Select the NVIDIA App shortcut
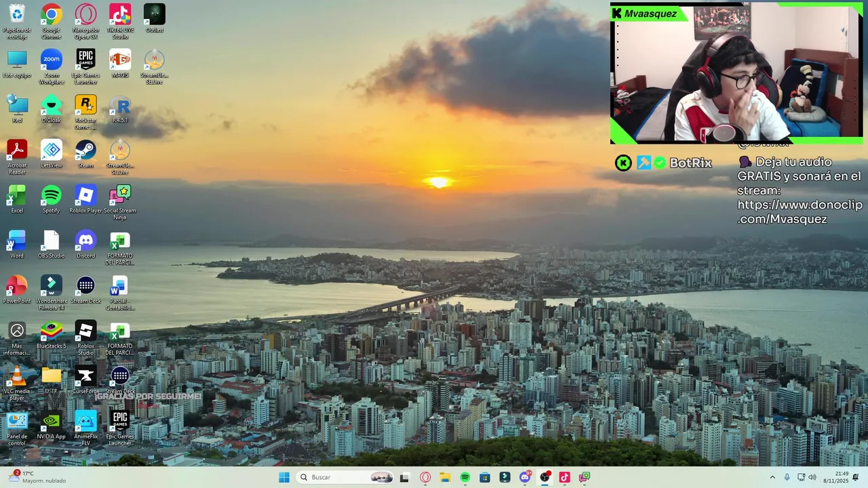 (52, 425)
